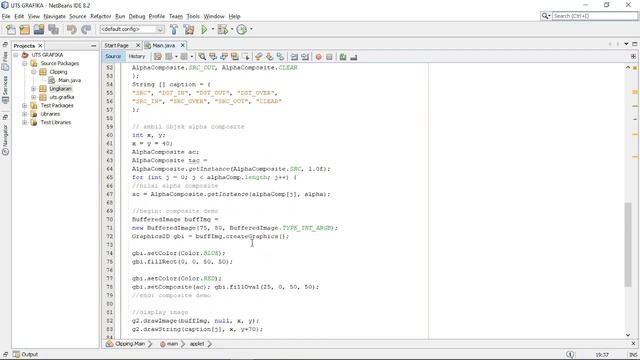Open the Profile Project dropdown arrow
This screenshot has width=640, height=360.
(251, 29)
